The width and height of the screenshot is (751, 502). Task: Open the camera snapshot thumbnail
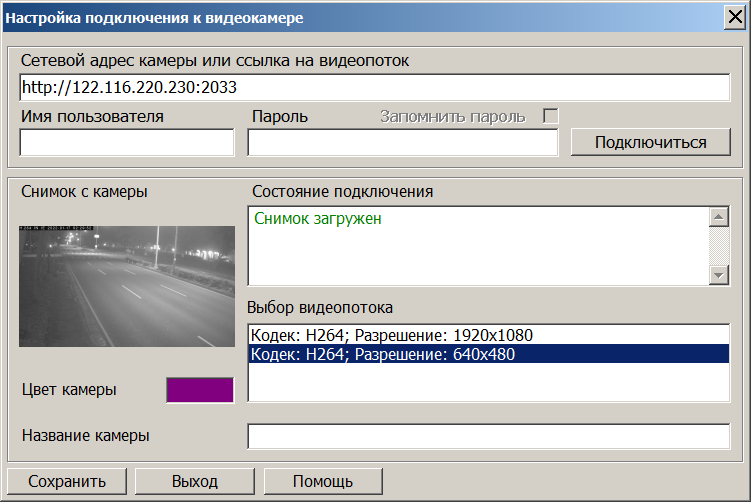pos(127,286)
